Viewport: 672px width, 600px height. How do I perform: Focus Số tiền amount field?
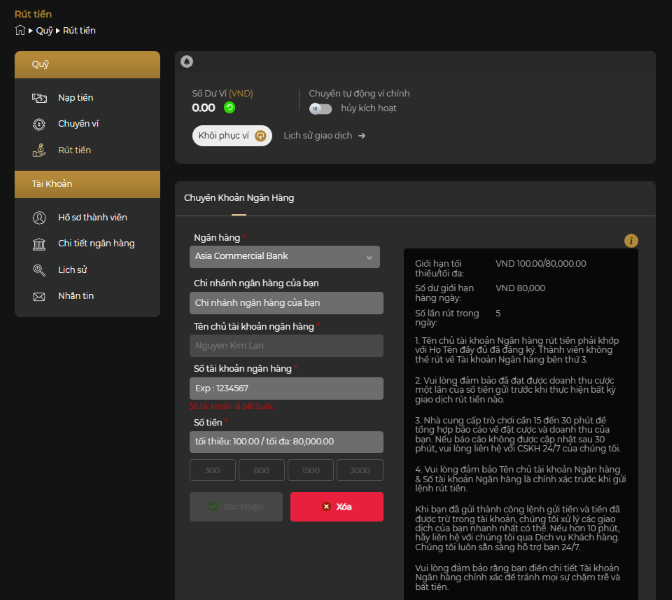[286, 442]
